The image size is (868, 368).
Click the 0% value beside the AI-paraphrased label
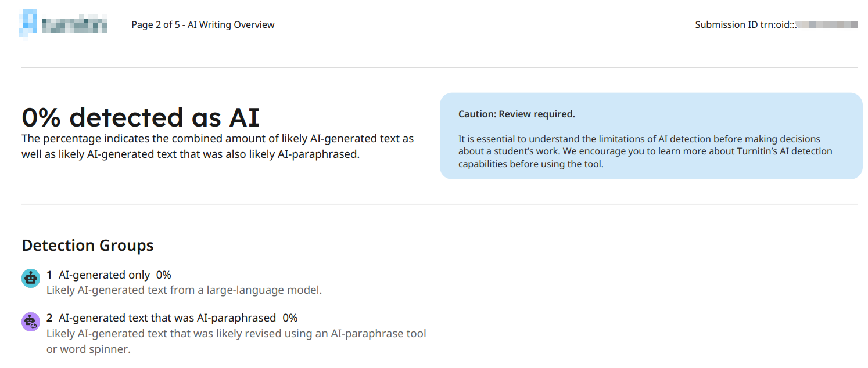pyautogui.click(x=290, y=318)
